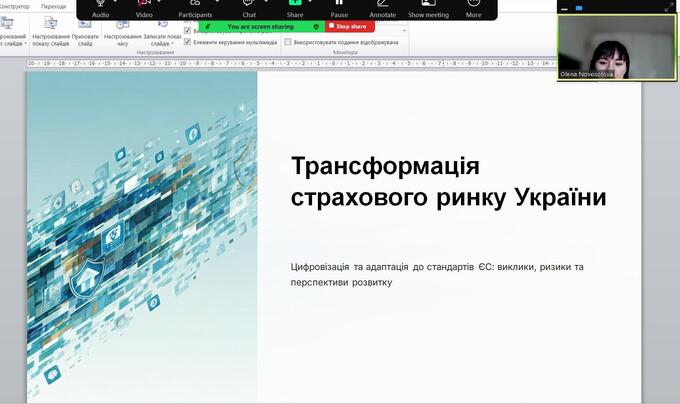Open the More options menu
Viewport: 680px width, 404px height.
click(x=473, y=5)
